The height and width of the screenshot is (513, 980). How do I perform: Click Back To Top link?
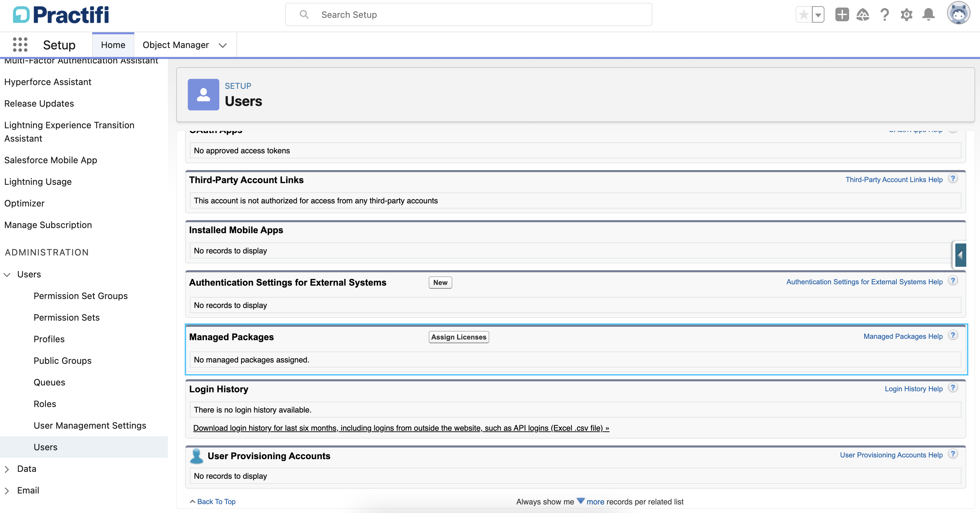(x=216, y=502)
